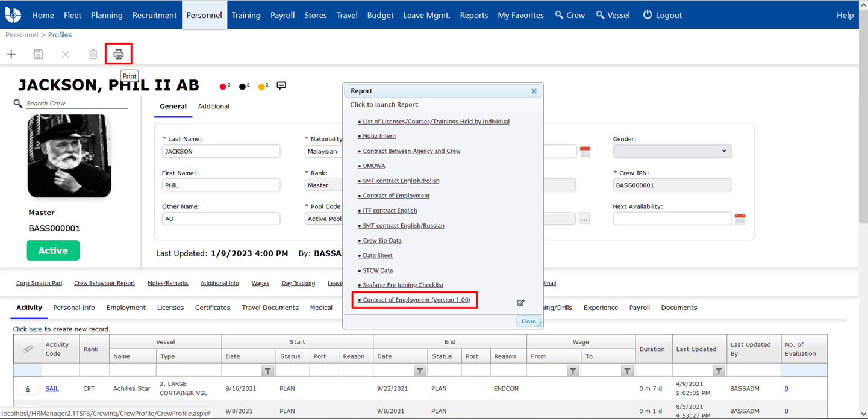Open the comments speech bubble icon
This screenshot has width=868, height=419.
281,86
